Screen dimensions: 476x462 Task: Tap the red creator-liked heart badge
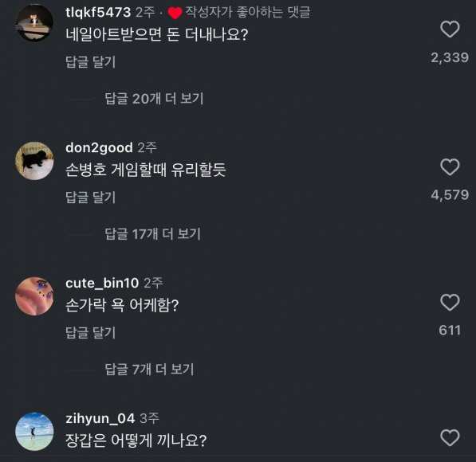[175, 13]
